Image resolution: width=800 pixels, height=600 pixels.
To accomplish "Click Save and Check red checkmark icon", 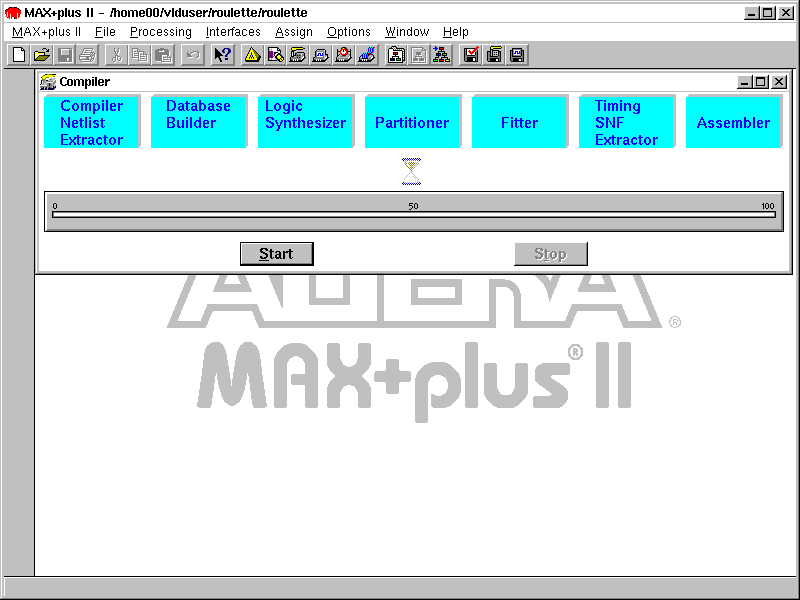I will (471, 55).
